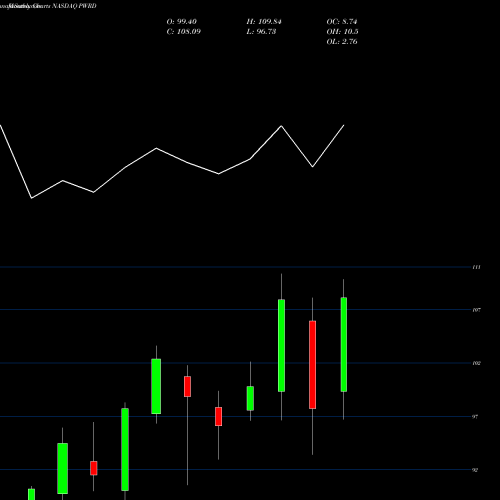The width and height of the screenshot is (500, 500).
Task: Select the open value O: 99.40
Action: (182, 22)
